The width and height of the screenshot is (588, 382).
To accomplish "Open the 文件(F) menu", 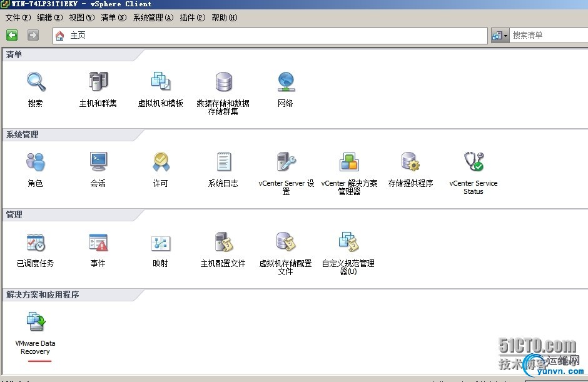I will click(x=18, y=18).
